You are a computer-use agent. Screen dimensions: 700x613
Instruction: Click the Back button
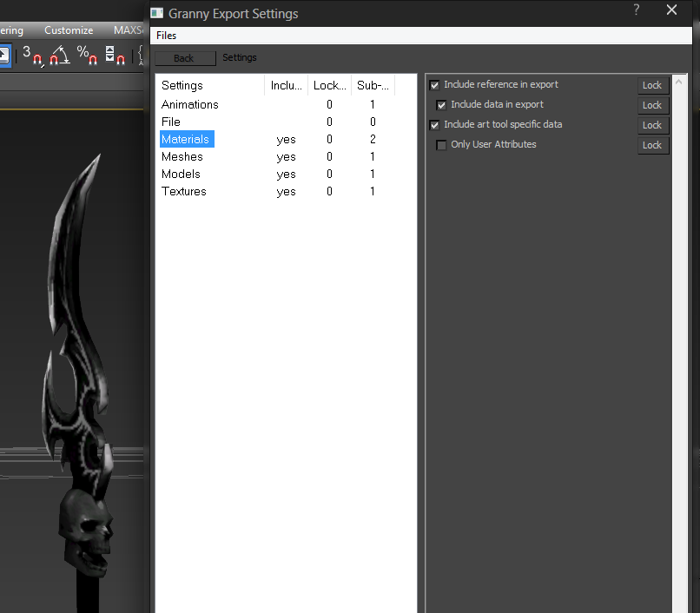(185, 58)
